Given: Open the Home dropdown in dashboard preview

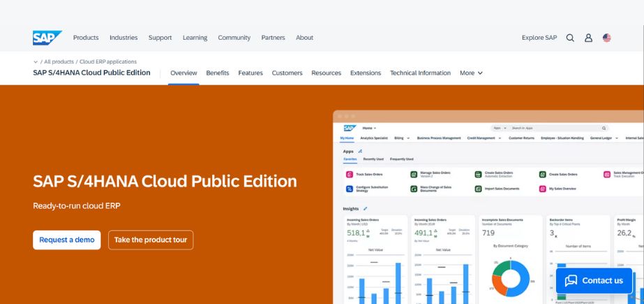Looking at the screenshot, I should coord(369,129).
